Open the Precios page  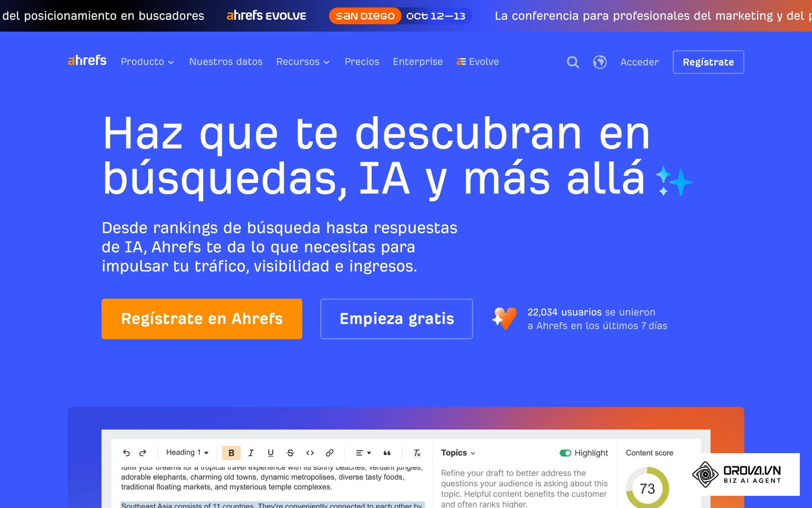click(x=362, y=61)
